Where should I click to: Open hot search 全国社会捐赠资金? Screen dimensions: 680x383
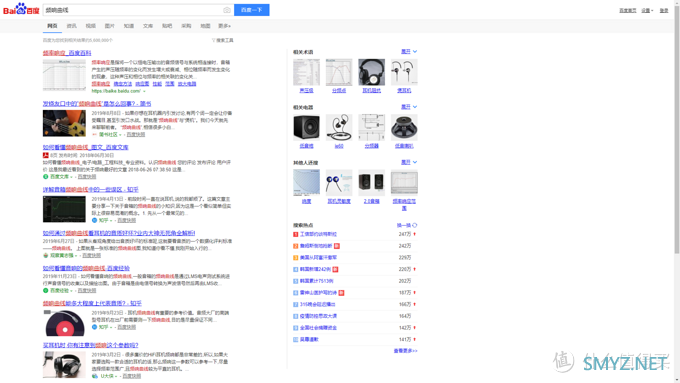(318, 328)
